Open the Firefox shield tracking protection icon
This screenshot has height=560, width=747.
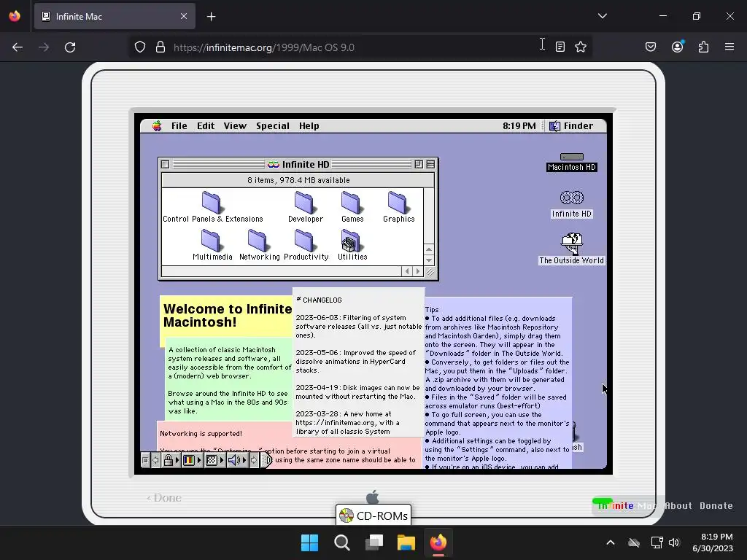[139, 47]
